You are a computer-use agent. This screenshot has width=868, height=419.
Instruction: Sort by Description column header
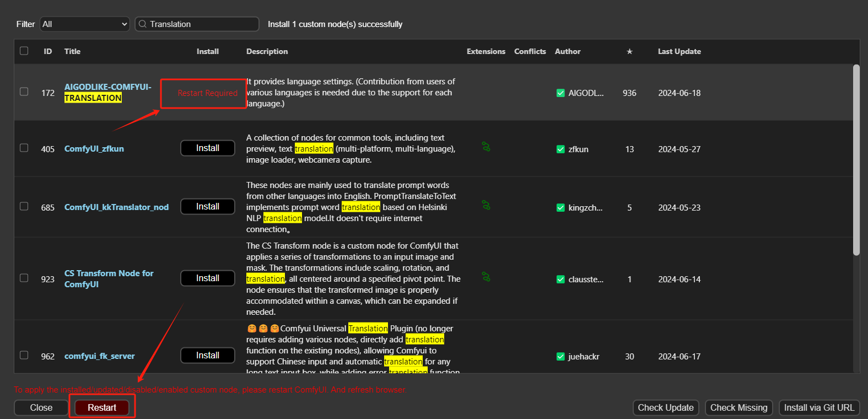coord(267,51)
